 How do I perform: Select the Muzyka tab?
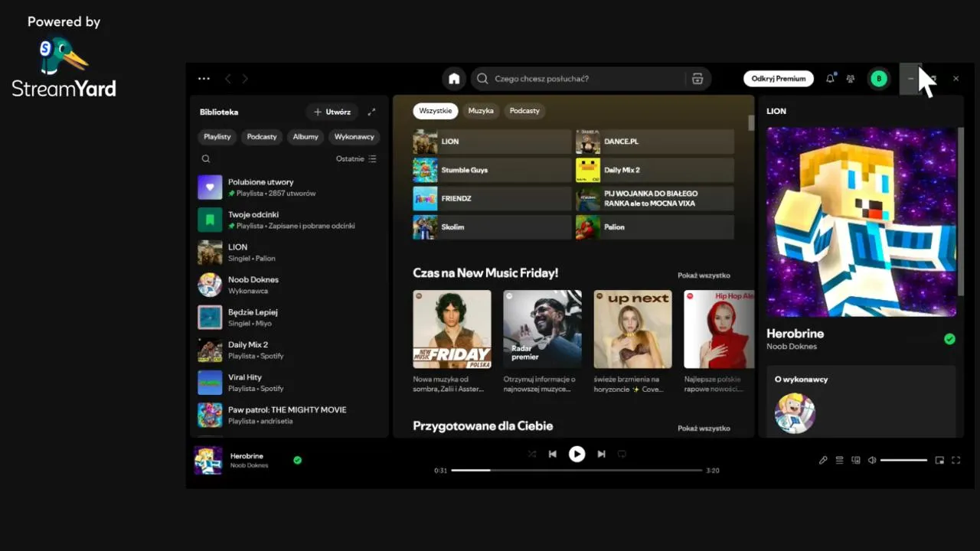point(481,111)
